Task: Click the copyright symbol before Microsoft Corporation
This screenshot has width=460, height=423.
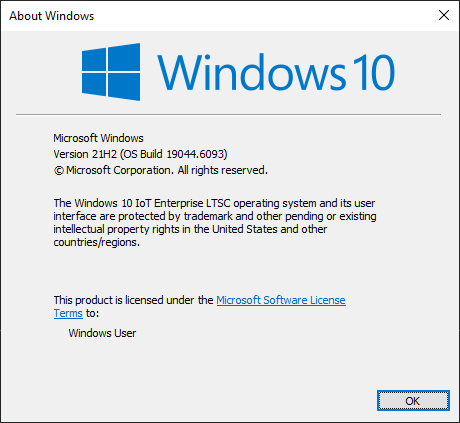Action: click(x=59, y=171)
